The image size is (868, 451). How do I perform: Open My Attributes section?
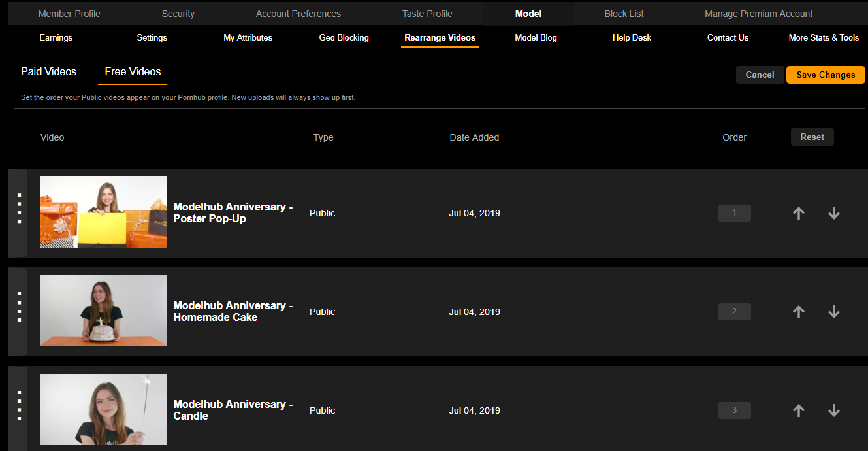(248, 37)
